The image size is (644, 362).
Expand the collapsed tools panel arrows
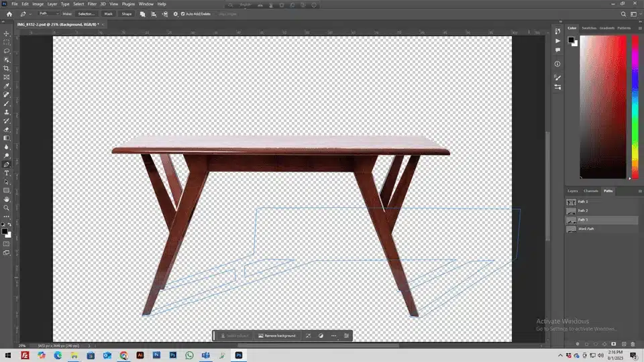4,21
